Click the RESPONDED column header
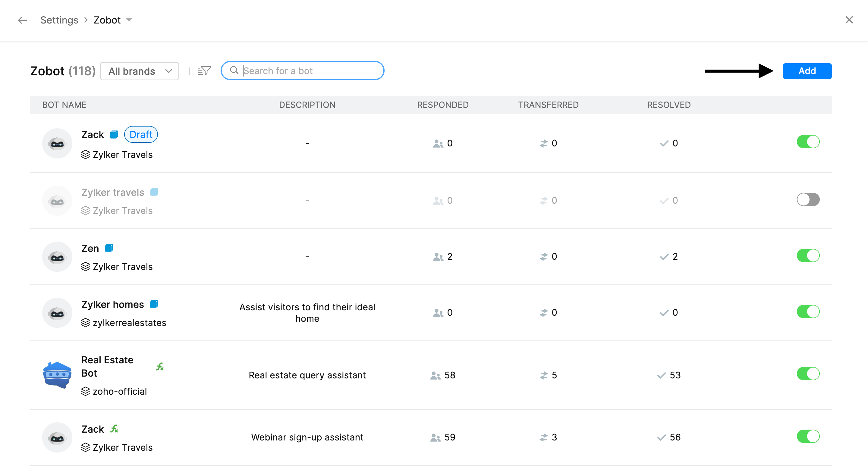This screenshot has width=868, height=473. pos(442,105)
